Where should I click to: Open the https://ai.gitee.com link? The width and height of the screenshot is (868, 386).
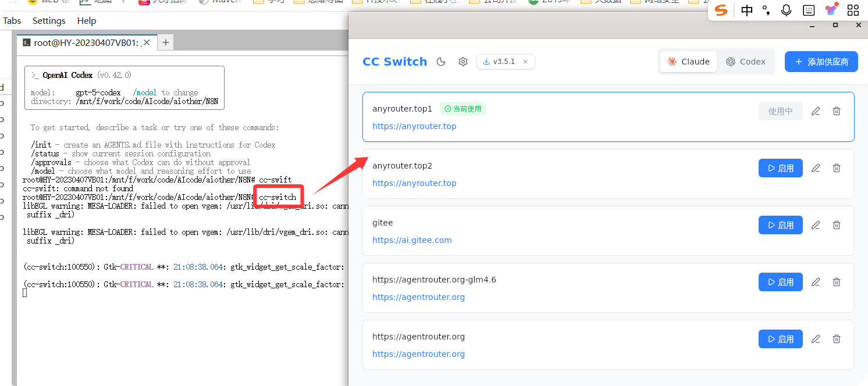tap(412, 240)
